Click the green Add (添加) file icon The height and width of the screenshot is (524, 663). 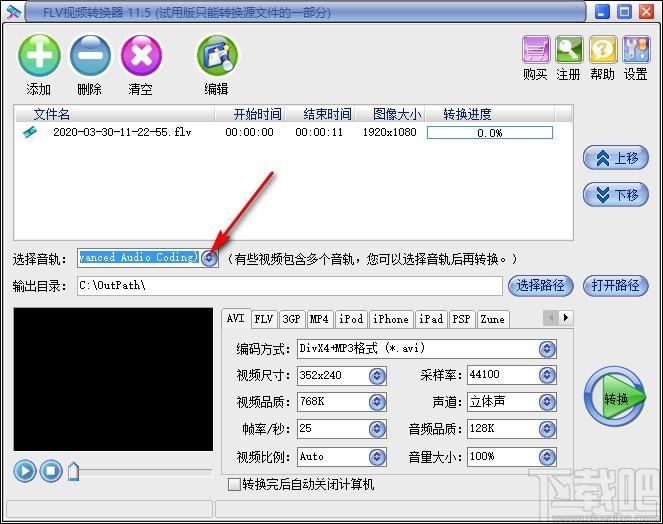tap(39, 56)
